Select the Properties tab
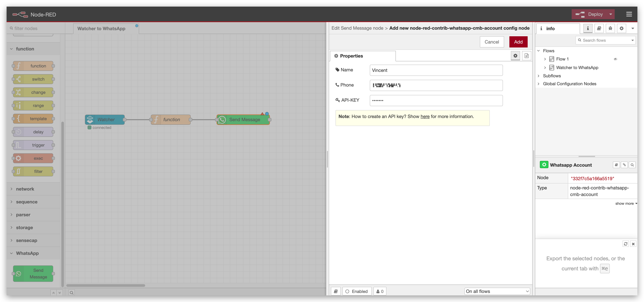Image resolution: width=644 pixels, height=302 pixels. [x=363, y=56]
